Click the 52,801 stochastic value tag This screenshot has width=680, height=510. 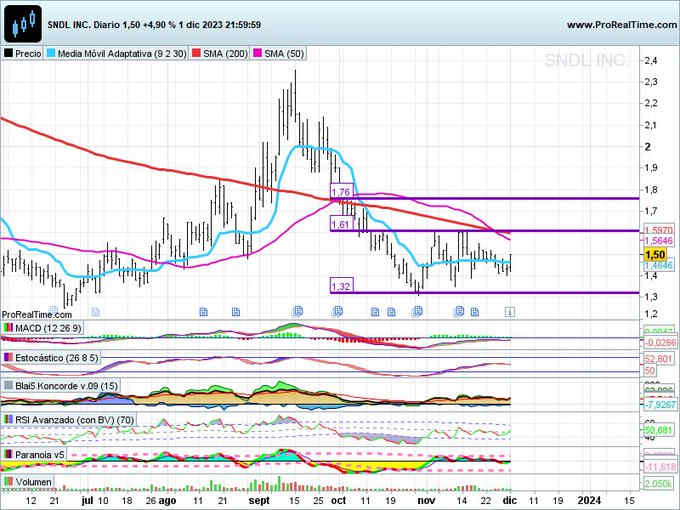coord(658,359)
